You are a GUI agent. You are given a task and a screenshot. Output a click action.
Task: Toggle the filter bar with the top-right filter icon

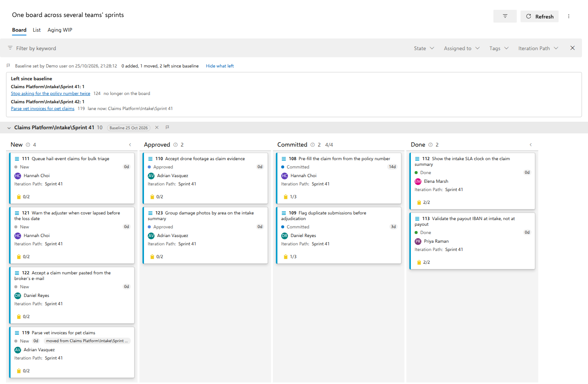505,16
